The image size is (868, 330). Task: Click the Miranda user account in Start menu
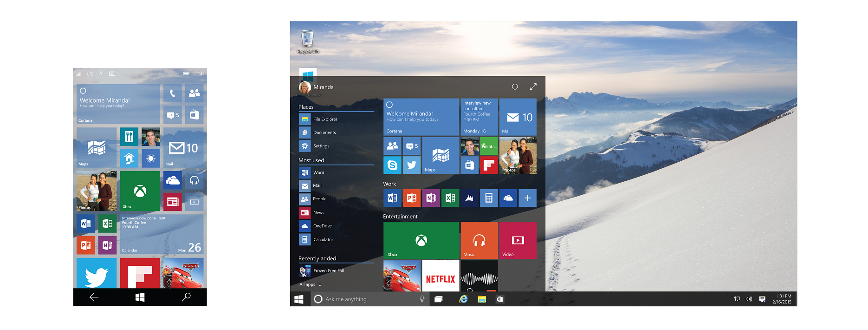(x=317, y=87)
